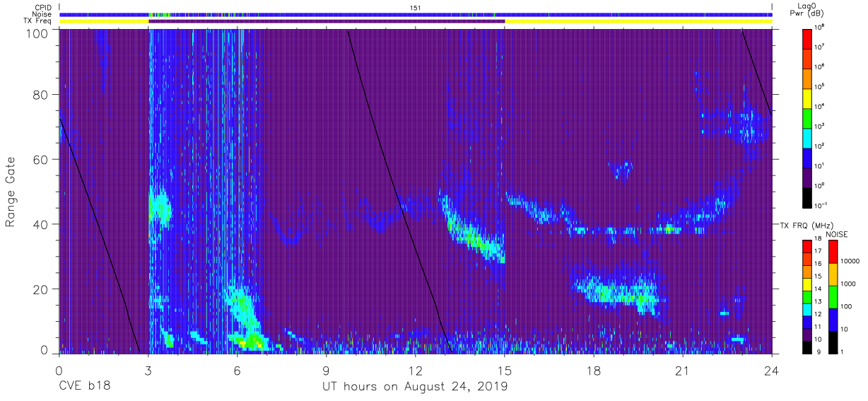
Task: Select the CPID value 151
Action: (x=415, y=7)
